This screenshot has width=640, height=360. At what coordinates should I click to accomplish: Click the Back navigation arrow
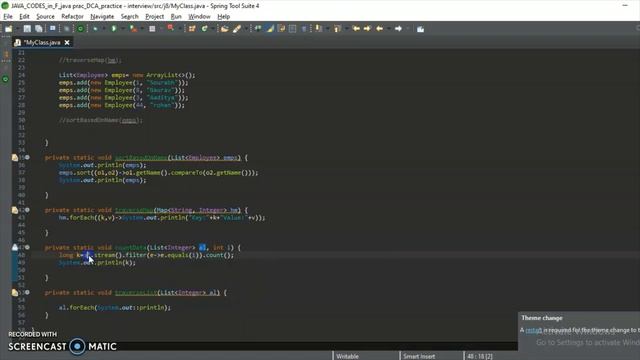pyautogui.click(x=380, y=29)
